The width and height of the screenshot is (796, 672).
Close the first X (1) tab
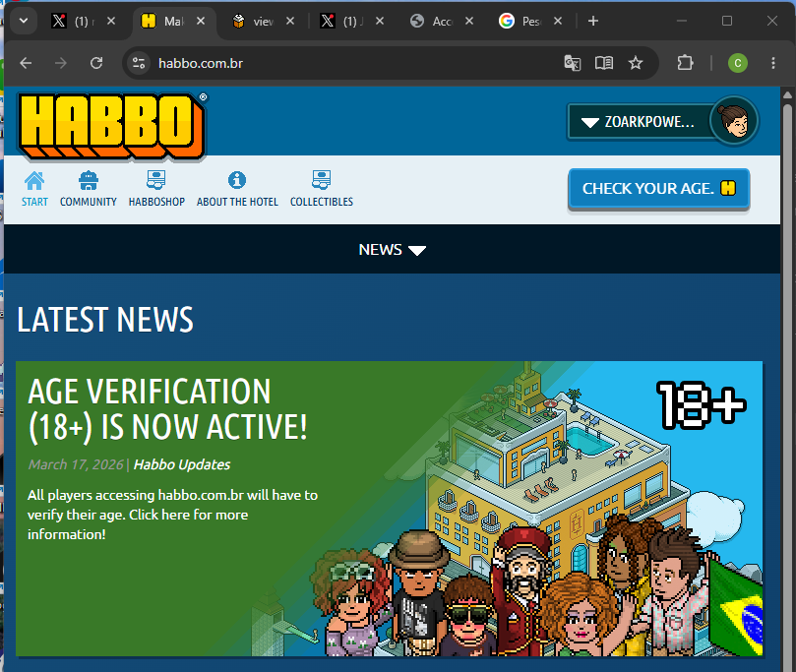click(111, 21)
